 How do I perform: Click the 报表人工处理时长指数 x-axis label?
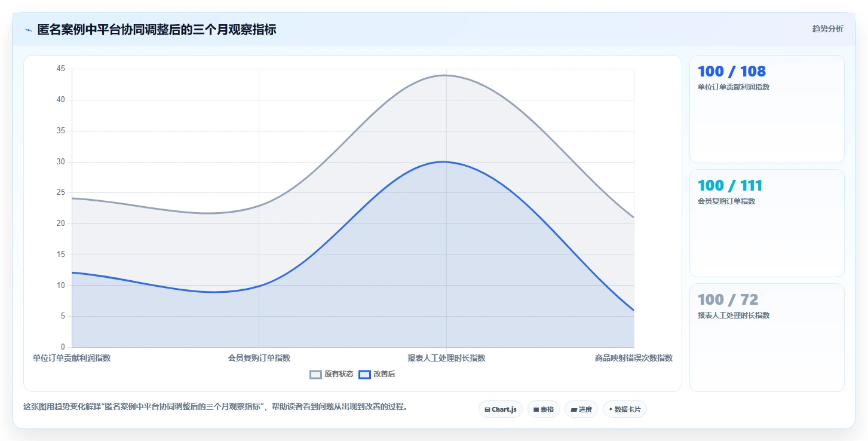[x=446, y=359]
